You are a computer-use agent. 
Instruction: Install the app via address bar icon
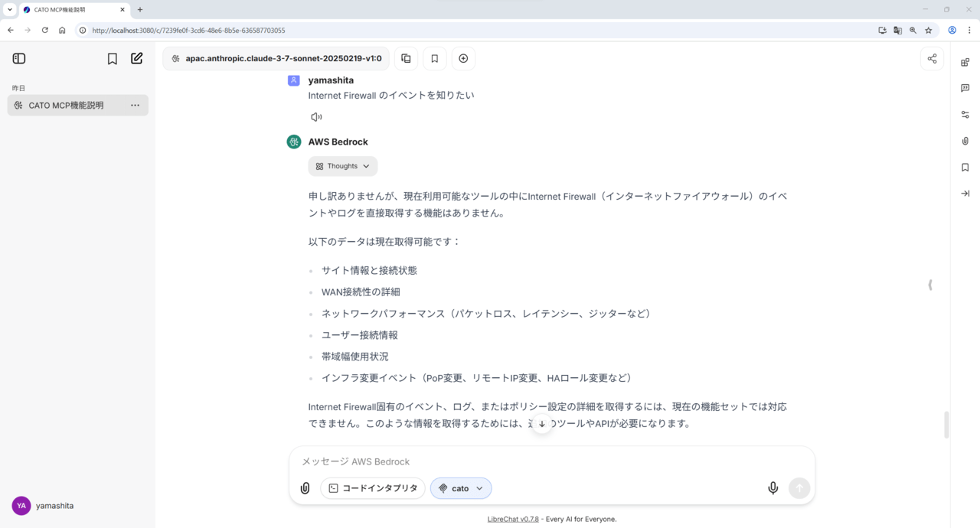coord(882,31)
